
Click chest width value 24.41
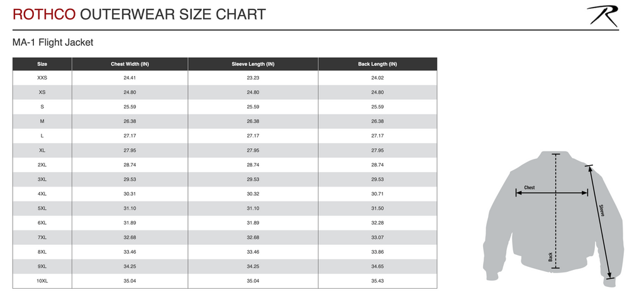click(x=130, y=78)
